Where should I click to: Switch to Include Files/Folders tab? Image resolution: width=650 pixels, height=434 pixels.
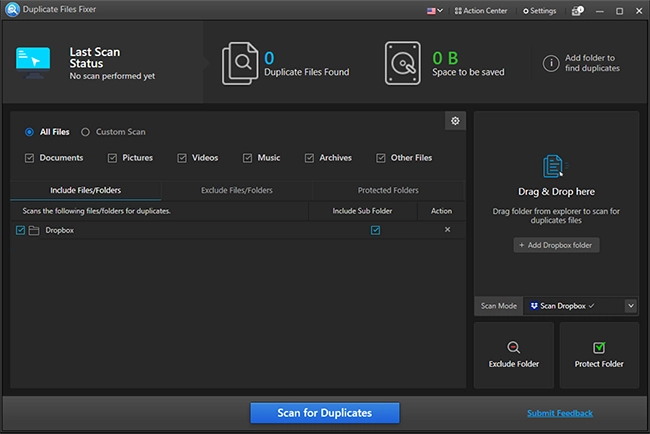click(x=85, y=190)
